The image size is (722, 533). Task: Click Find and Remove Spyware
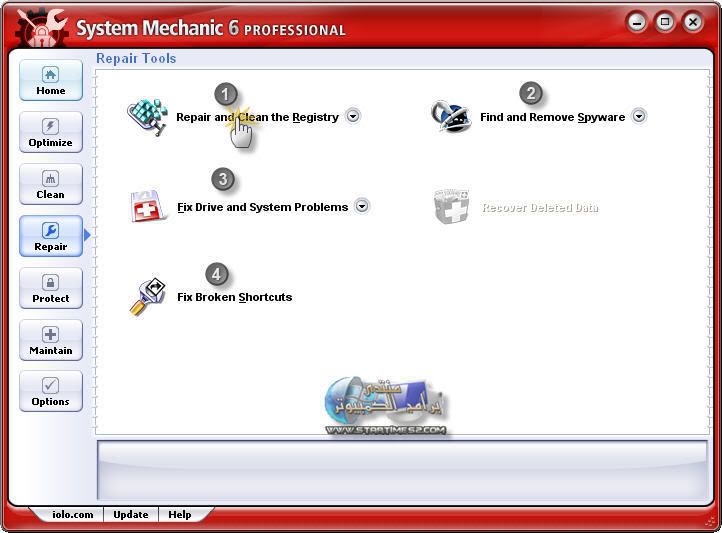[553, 117]
